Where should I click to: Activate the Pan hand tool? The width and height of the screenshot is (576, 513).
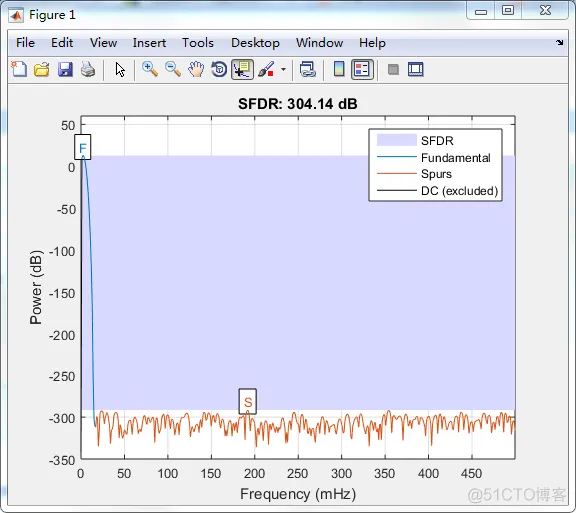point(196,69)
